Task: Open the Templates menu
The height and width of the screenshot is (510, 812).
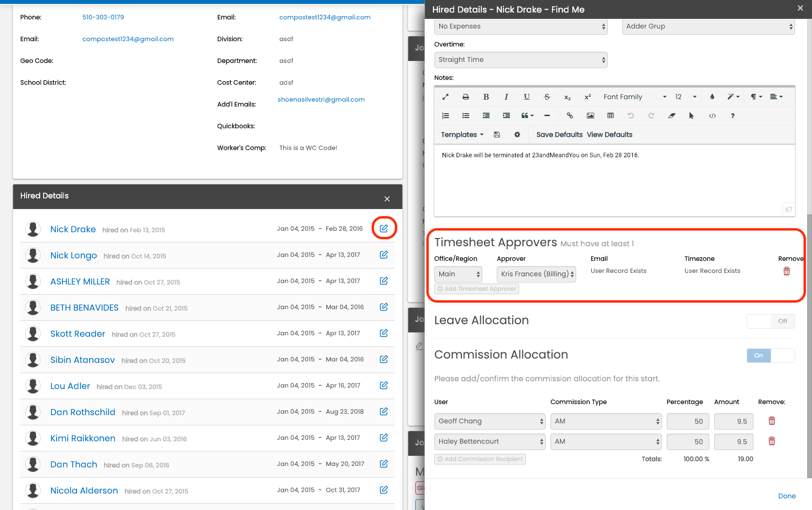Action: point(462,135)
